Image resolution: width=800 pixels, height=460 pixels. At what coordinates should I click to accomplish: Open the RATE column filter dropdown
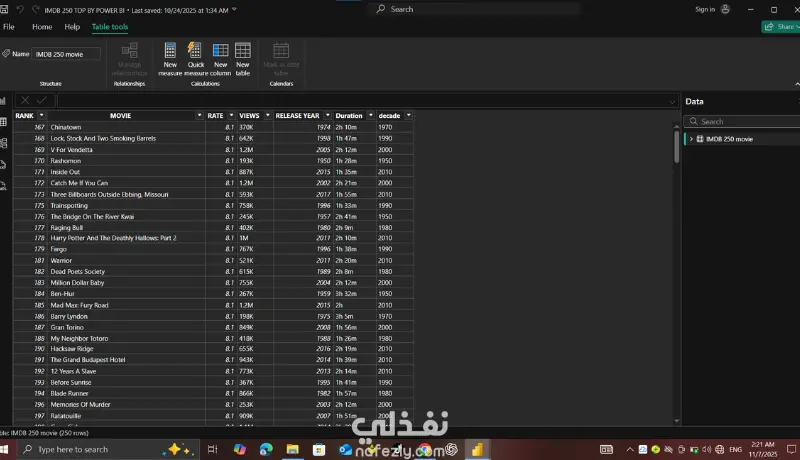pyautogui.click(x=231, y=116)
